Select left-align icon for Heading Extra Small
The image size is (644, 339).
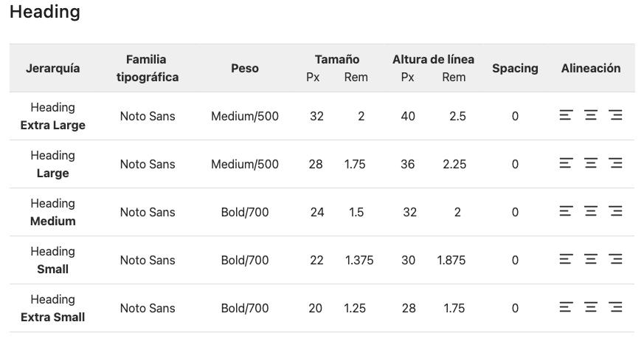tap(566, 307)
